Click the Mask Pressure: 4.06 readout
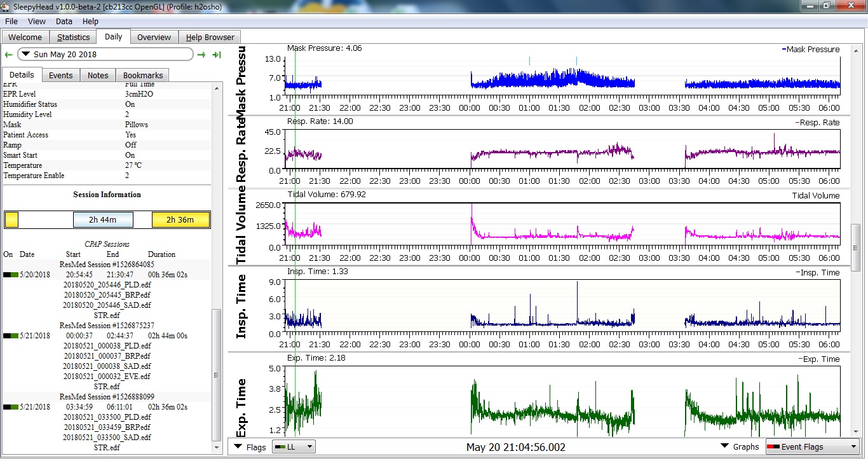 pos(324,48)
